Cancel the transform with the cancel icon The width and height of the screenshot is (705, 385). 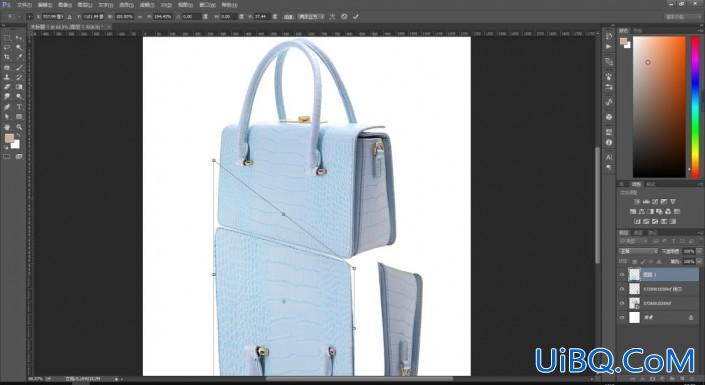coord(344,17)
